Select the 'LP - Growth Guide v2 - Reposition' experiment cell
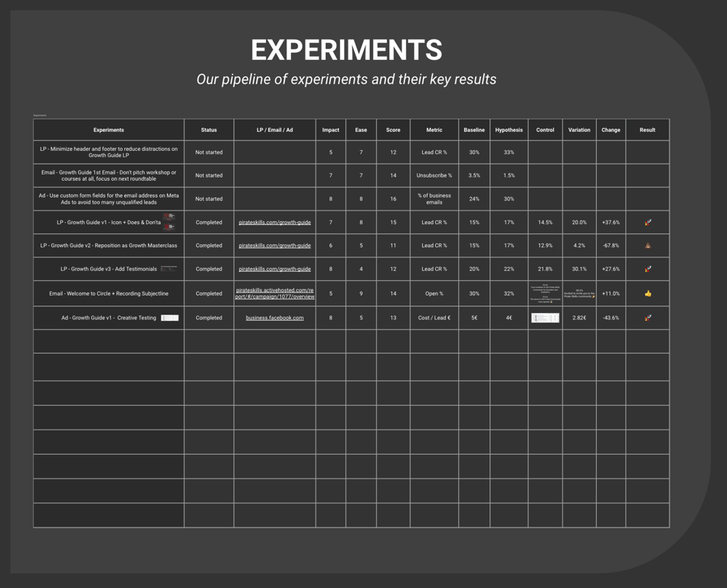 (109, 246)
